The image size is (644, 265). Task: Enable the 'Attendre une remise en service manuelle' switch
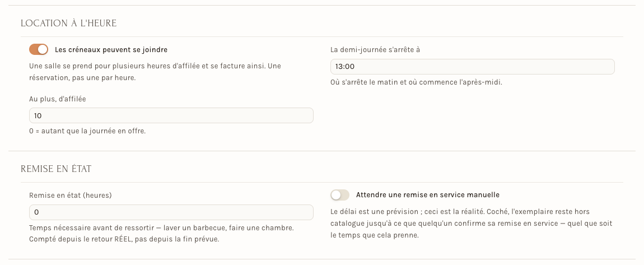tap(340, 195)
